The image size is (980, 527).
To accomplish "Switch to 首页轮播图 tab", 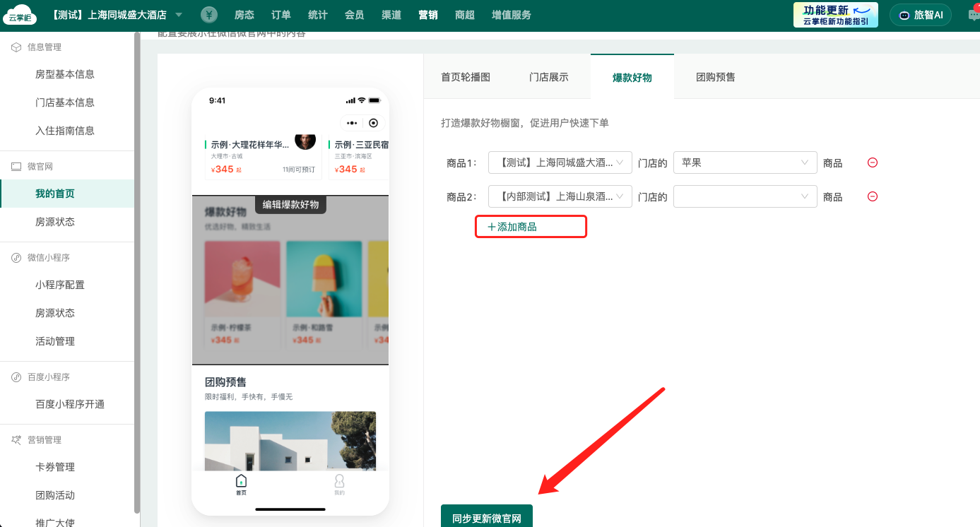I will coord(466,77).
